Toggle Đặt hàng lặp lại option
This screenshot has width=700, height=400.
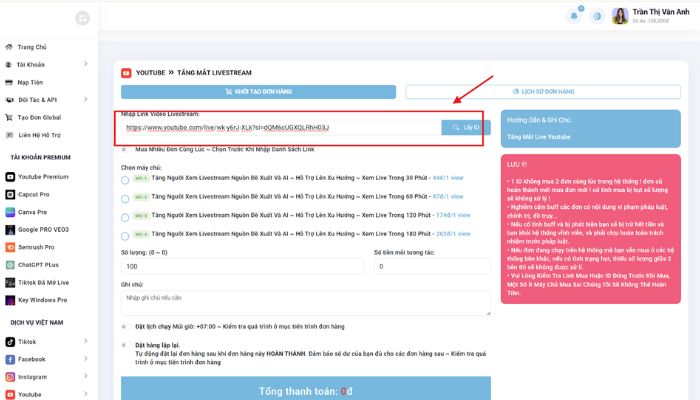(x=124, y=345)
